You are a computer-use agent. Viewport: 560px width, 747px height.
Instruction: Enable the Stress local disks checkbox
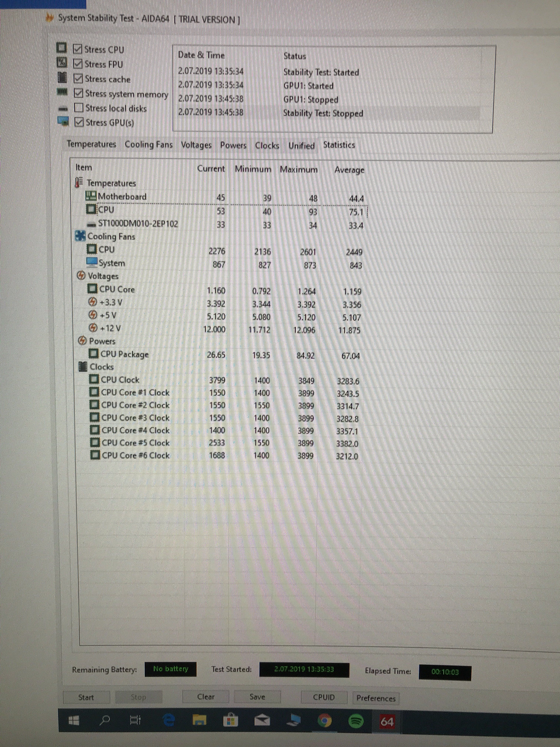(79, 108)
